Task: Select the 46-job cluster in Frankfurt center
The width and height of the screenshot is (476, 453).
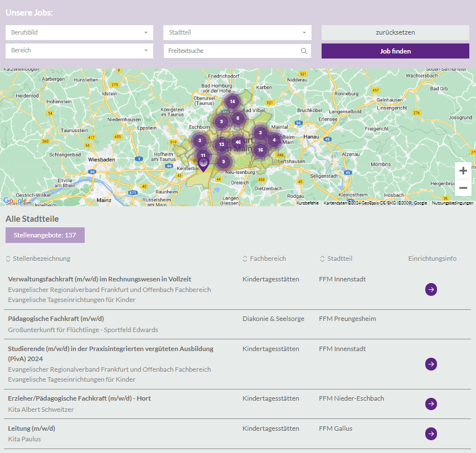Action: click(238, 142)
